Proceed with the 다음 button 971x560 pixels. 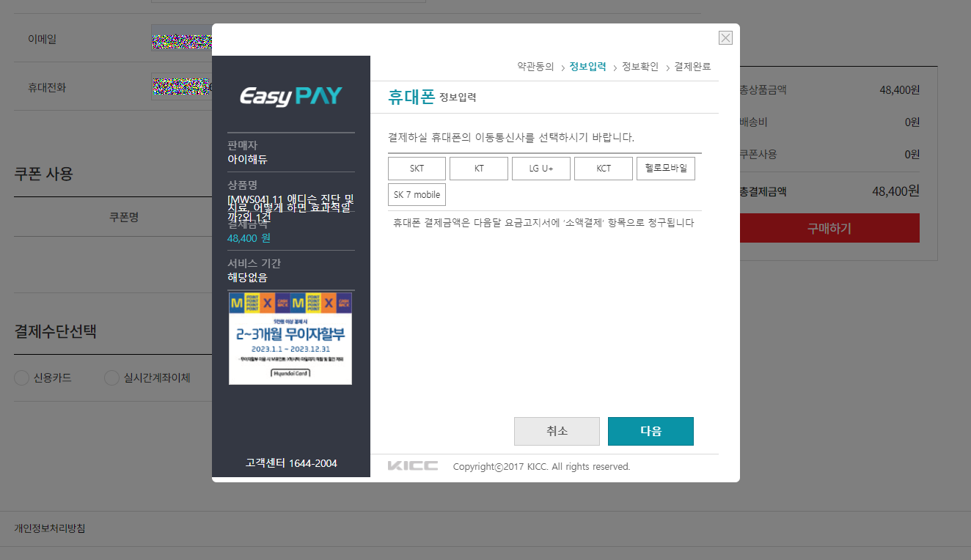(651, 431)
